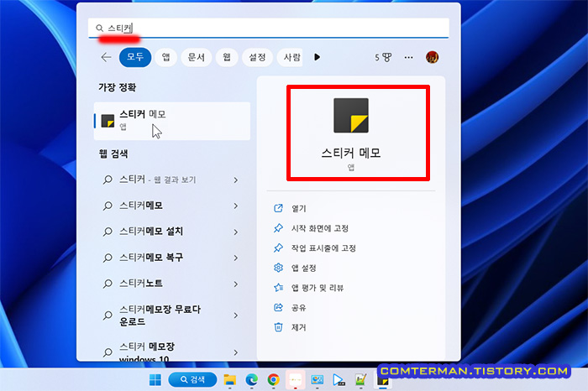The image size is (588, 391).
Task: Select the web suggestion 스티커메모
Action: 141,206
